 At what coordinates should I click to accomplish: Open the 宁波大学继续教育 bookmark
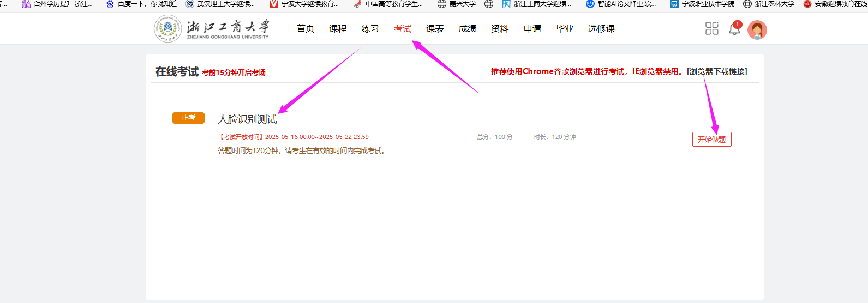tap(304, 4)
